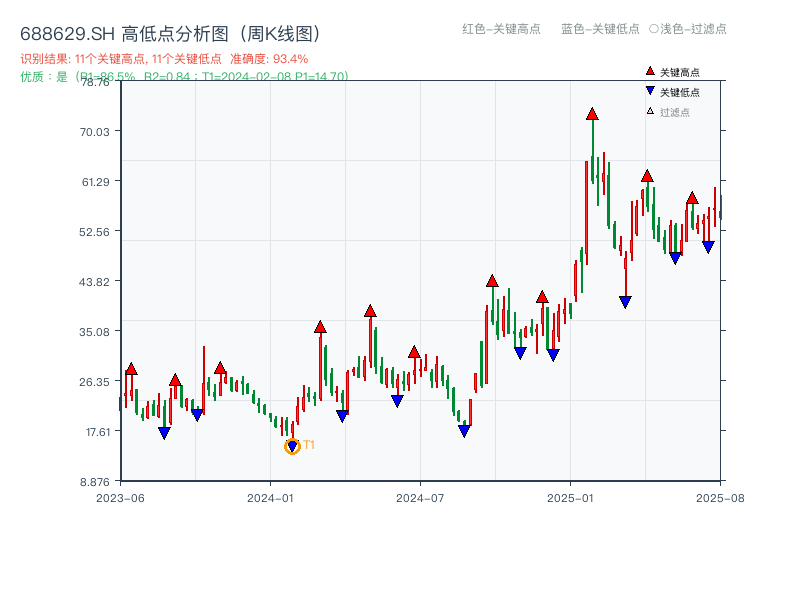This screenshot has height=600, width=800.
Task: Click the blue low triangle near 2024-07
Action: click(463, 430)
